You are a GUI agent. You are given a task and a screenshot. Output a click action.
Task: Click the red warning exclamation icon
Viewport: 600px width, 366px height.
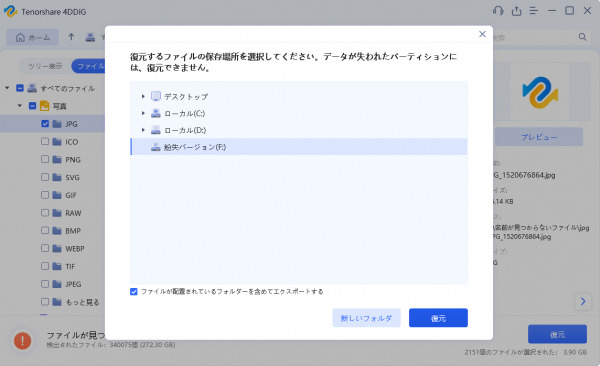coord(22,340)
